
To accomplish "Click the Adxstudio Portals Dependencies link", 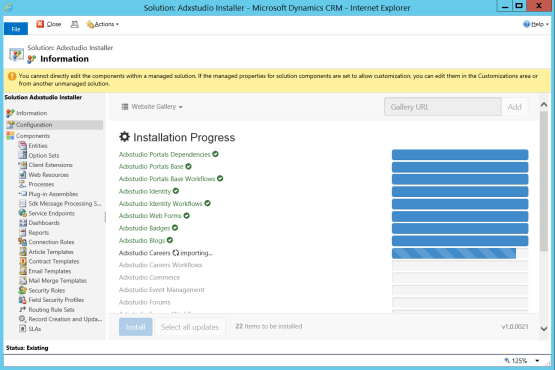I will tap(165, 154).
